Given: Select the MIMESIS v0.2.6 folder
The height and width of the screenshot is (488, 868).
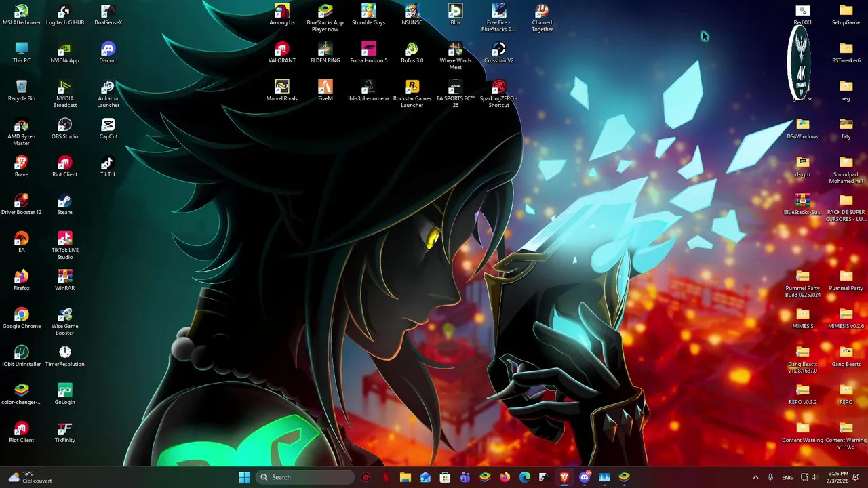Looking at the screenshot, I should tap(846, 319).
